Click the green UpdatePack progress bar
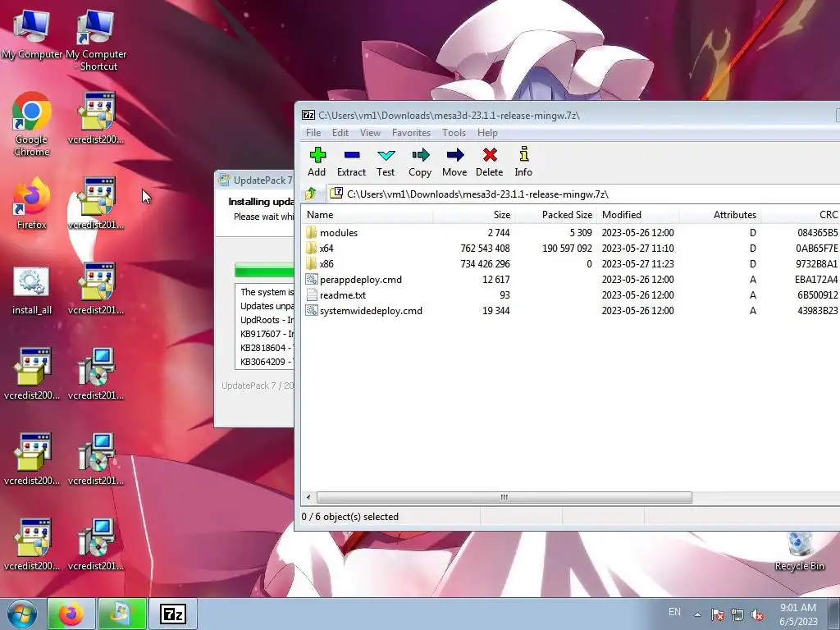The image size is (840, 630). coord(264,269)
